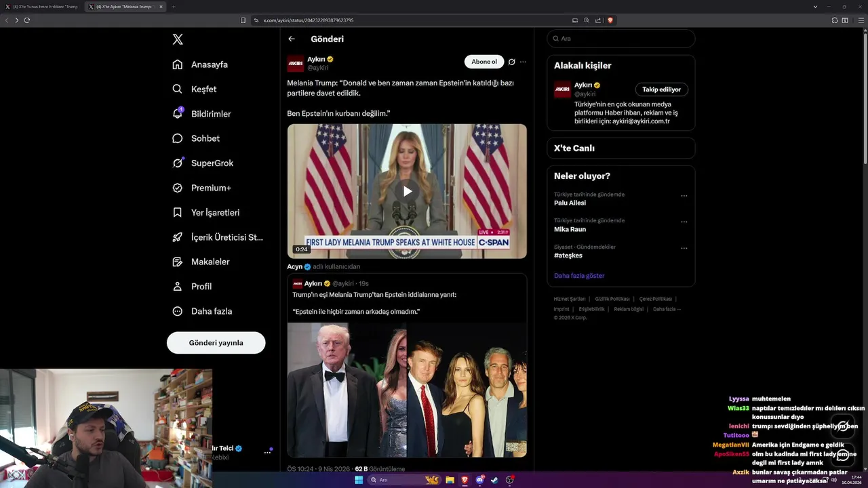Open Brave browser from taskbar
The width and height of the screenshot is (868, 488).
pos(465,480)
